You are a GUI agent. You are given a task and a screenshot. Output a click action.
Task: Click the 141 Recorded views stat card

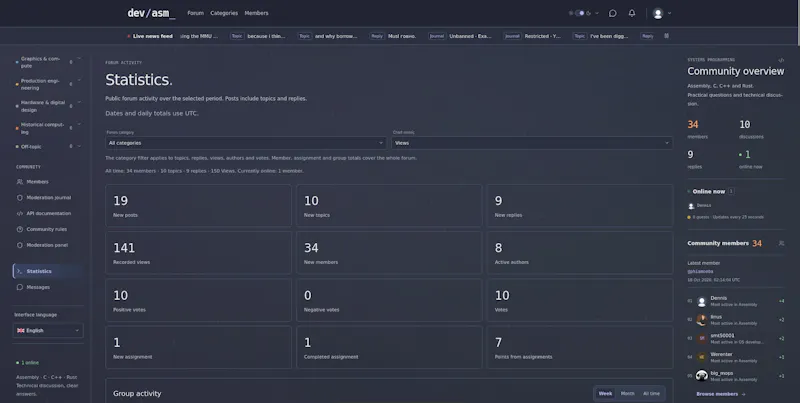(x=198, y=253)
